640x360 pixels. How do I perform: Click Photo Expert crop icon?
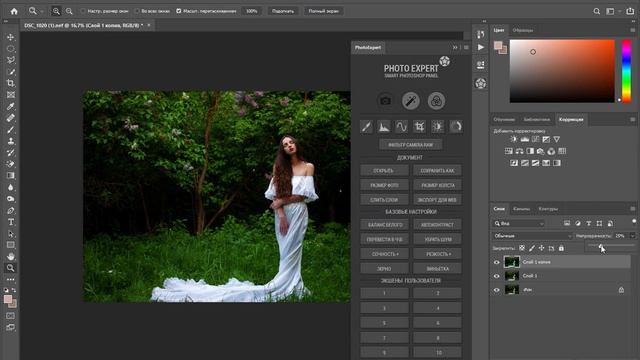tap(419, 127)
